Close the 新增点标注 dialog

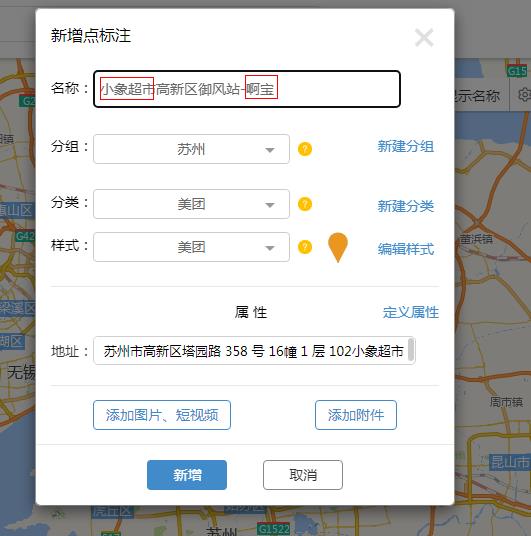tap(424, 38)
